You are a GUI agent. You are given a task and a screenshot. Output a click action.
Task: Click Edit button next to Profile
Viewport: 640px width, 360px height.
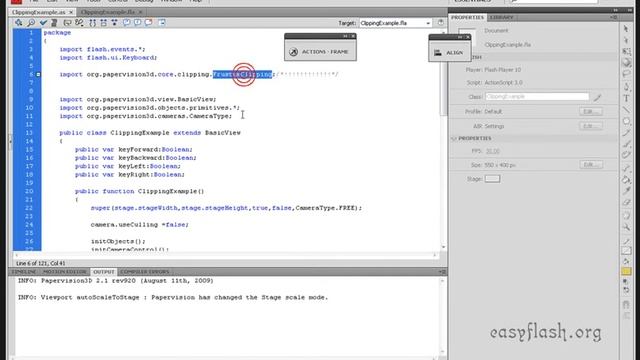point(591,111)
